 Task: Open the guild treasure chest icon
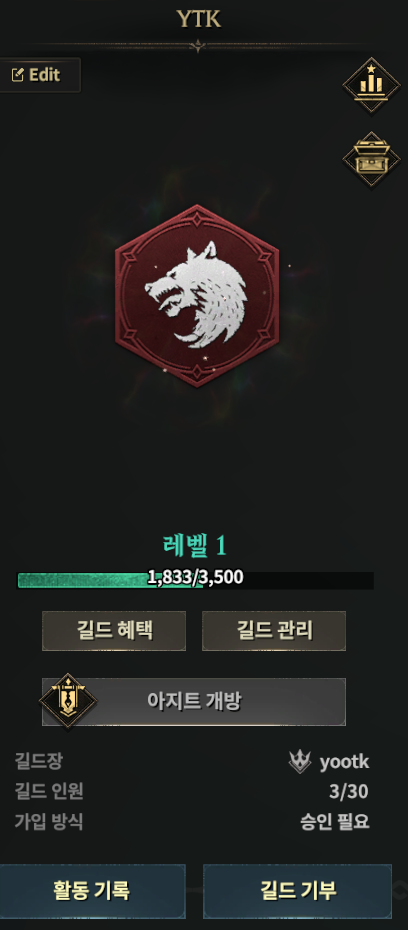click(x=371, y=160)
